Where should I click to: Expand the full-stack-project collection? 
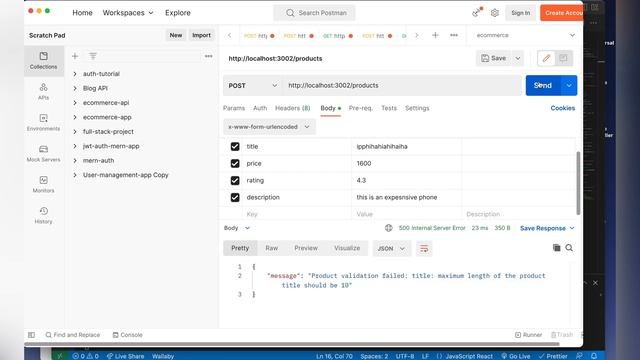point(75,132)
